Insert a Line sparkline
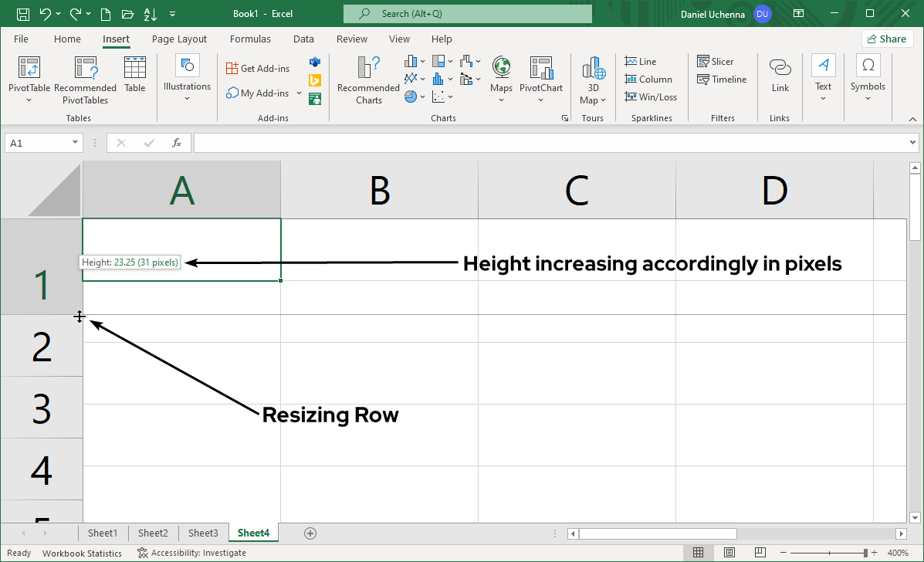 pyautogui.click(x=640, y=61)
